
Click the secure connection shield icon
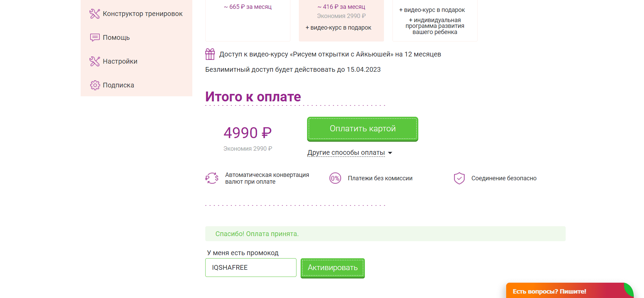[459, 178]
